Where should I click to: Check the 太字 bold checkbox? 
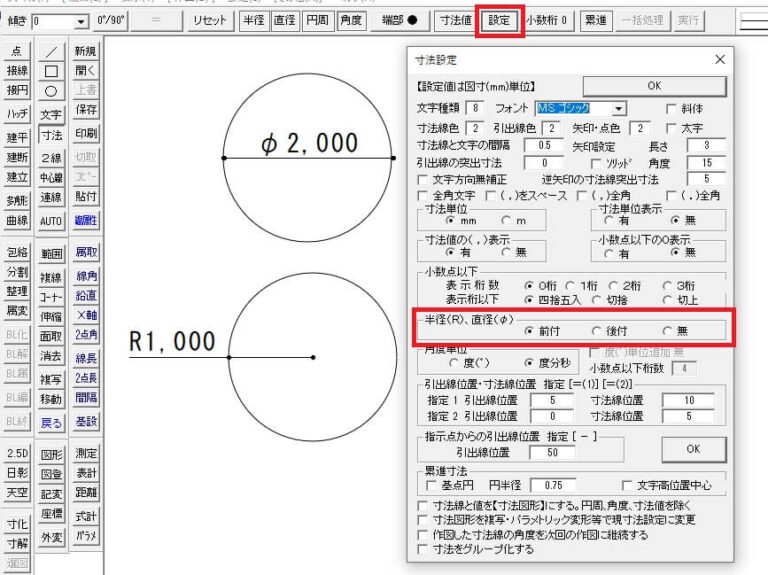[x=672, y=128]
